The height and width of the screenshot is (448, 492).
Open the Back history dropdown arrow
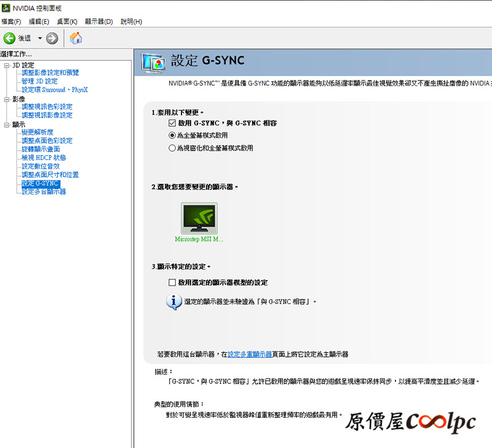click(x=40, y=38)
